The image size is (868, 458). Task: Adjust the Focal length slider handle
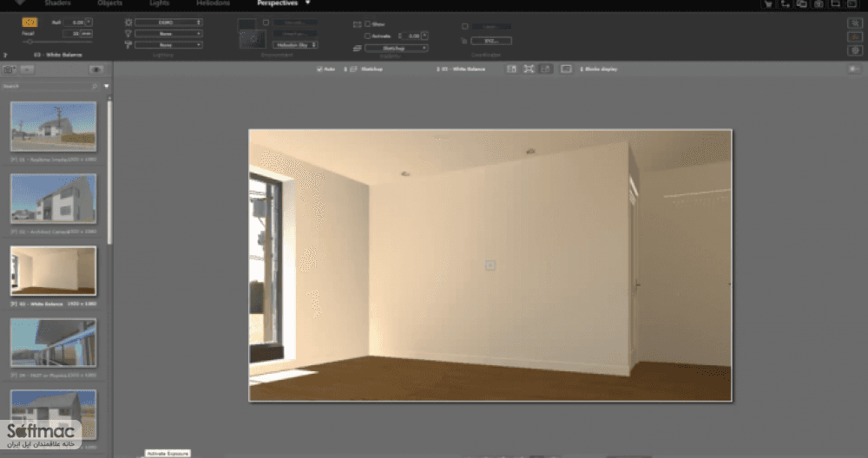pos(30,42)
